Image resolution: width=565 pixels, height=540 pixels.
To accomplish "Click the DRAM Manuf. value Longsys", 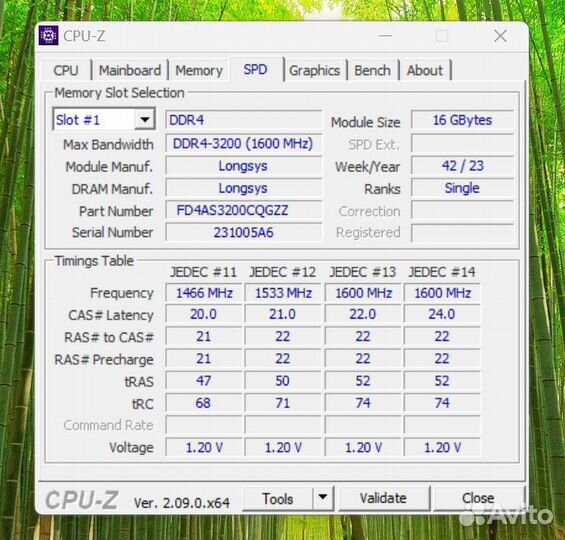I will [x=244, y=188].
